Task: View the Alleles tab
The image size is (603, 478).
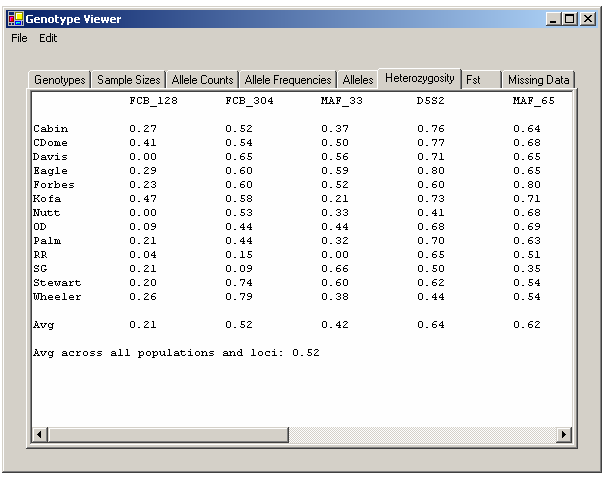Action: pos(358,80)
